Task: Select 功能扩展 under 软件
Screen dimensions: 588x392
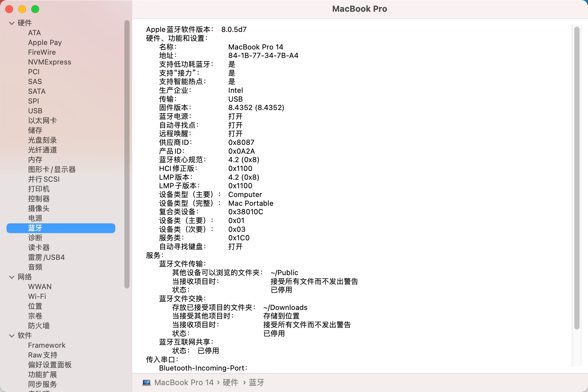Action: (42, 375)
